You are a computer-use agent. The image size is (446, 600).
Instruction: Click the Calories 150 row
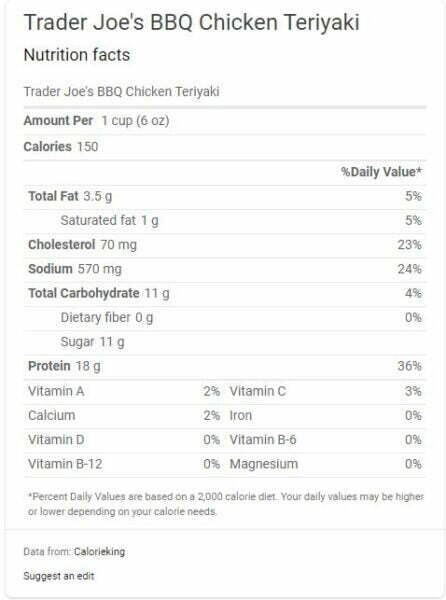pyautogui.click(x=225, y=147)
